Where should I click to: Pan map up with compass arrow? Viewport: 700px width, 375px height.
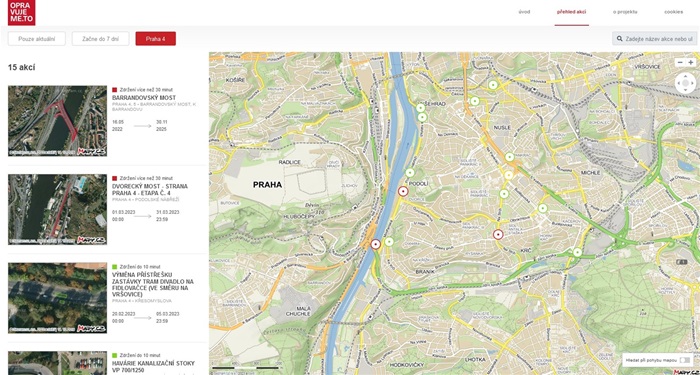(x=685, y=77)
